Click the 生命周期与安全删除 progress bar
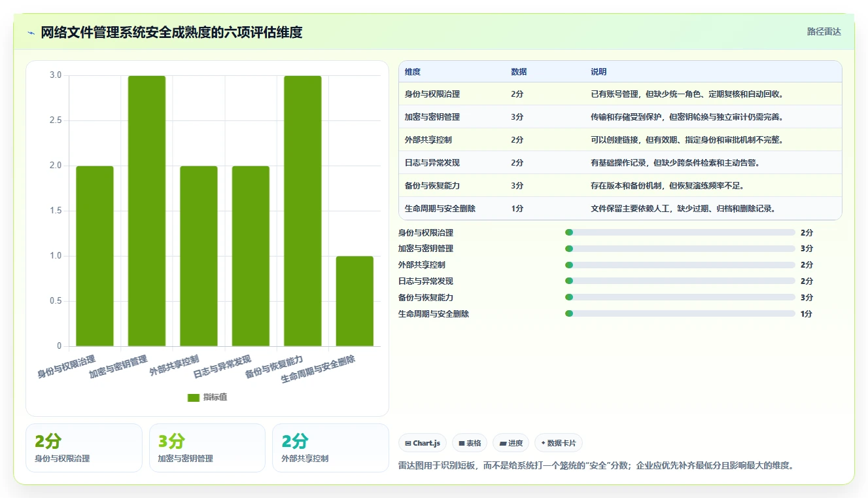 680,314
